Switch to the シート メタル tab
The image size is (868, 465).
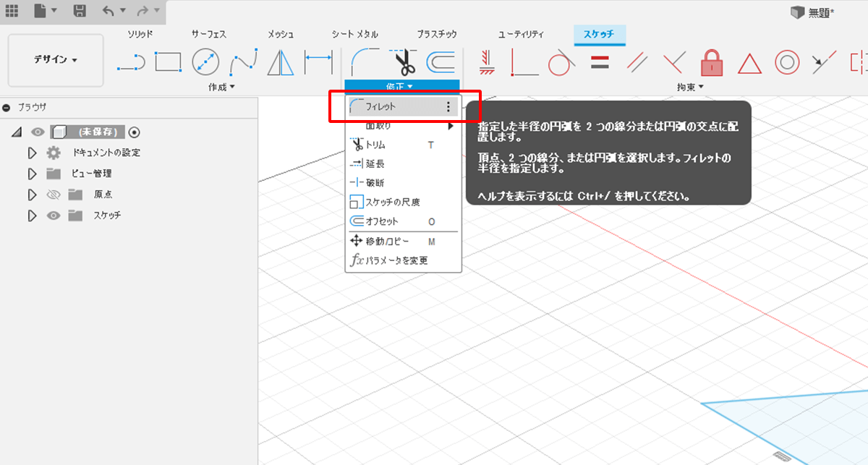(354, 34)
